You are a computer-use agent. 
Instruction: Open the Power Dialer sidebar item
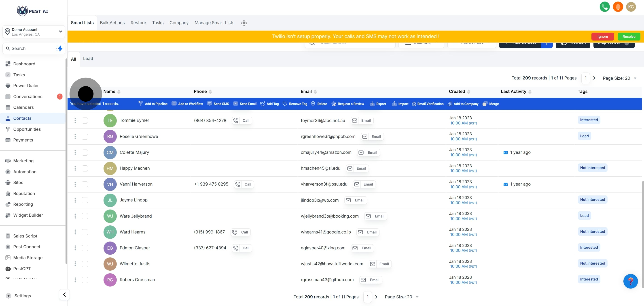pos(26,86)
